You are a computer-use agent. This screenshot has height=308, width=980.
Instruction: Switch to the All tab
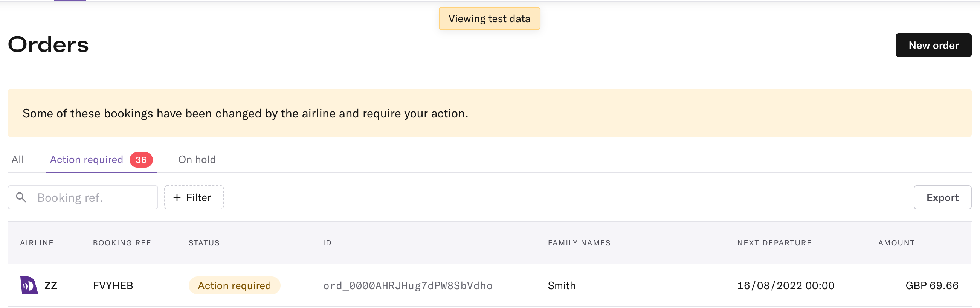[17, 160]
